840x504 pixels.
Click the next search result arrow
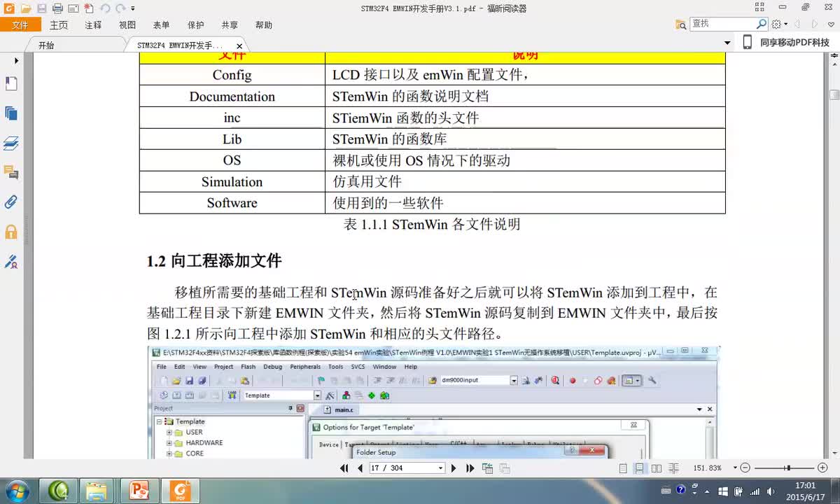point(814,24)
